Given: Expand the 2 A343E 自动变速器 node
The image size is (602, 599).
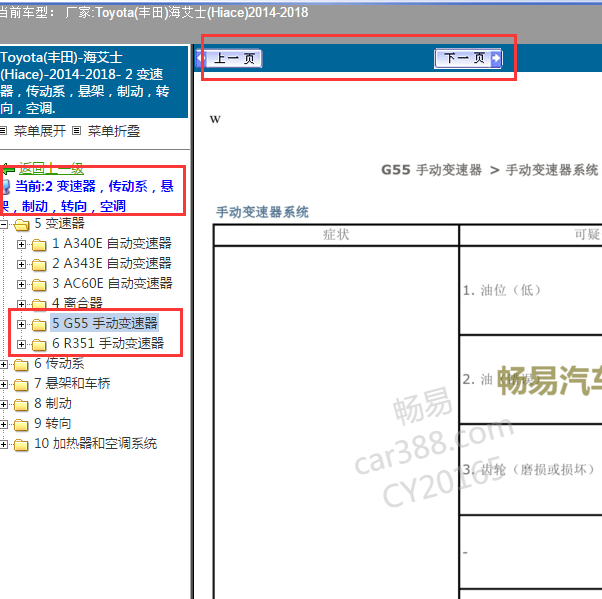Looking at the screenshot, I should [x=22, y=264].
